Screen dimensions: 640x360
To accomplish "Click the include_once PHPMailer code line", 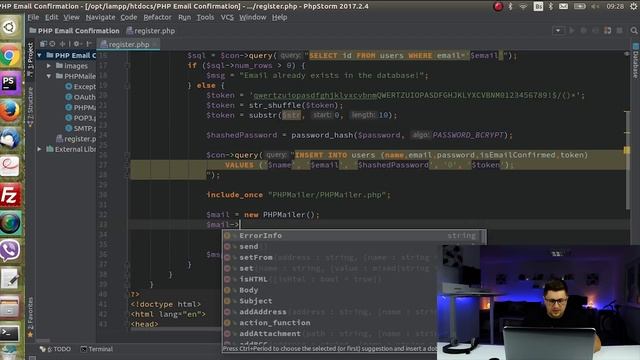I will (298, 195).
